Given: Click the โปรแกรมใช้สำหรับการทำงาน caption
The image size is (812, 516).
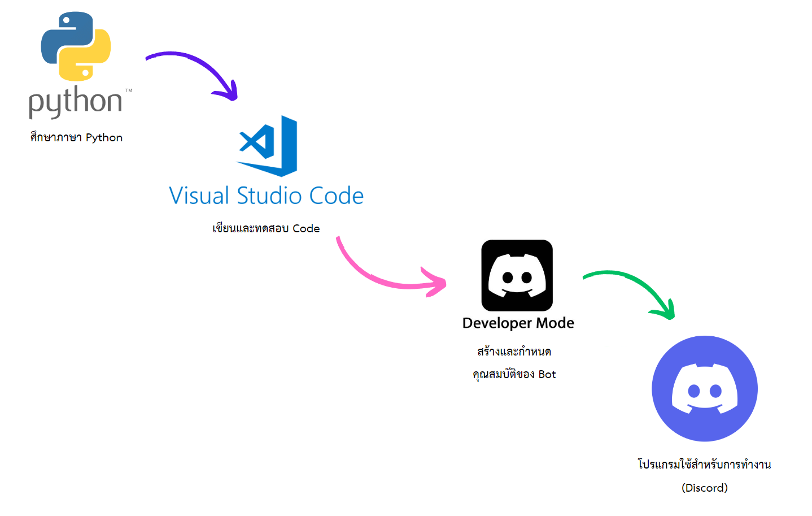Looking at the screenshot, I should (x=704, y=463).
